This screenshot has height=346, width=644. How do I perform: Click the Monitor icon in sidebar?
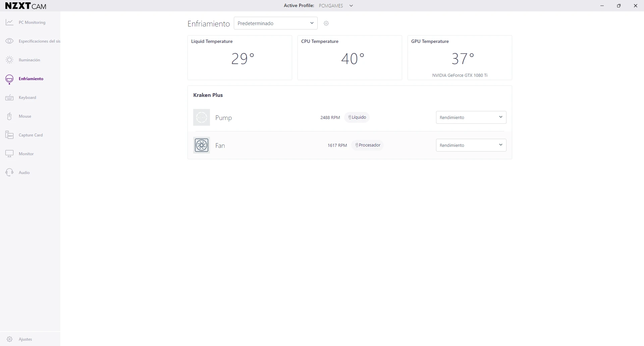9,154
